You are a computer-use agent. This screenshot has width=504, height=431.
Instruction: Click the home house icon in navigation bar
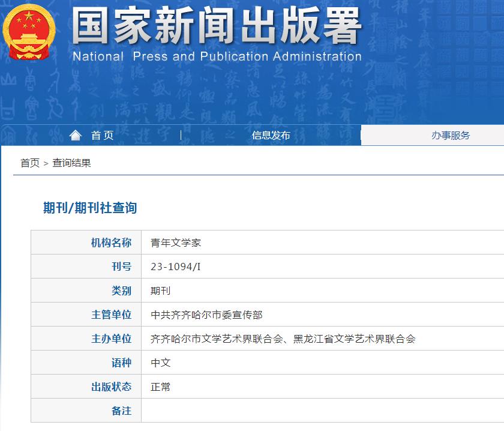[76, 135]
